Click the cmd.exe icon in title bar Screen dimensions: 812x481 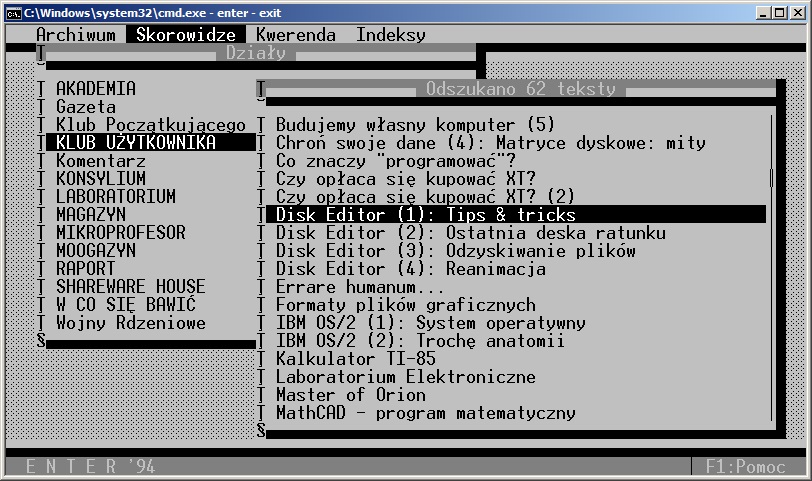14,11
